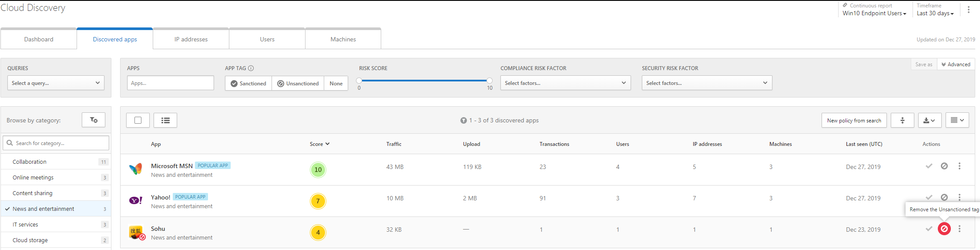Viewport: 980px width, 250px height.
Task: Toggle the select-all apps checkbox
Action: (x=138, y=120)
